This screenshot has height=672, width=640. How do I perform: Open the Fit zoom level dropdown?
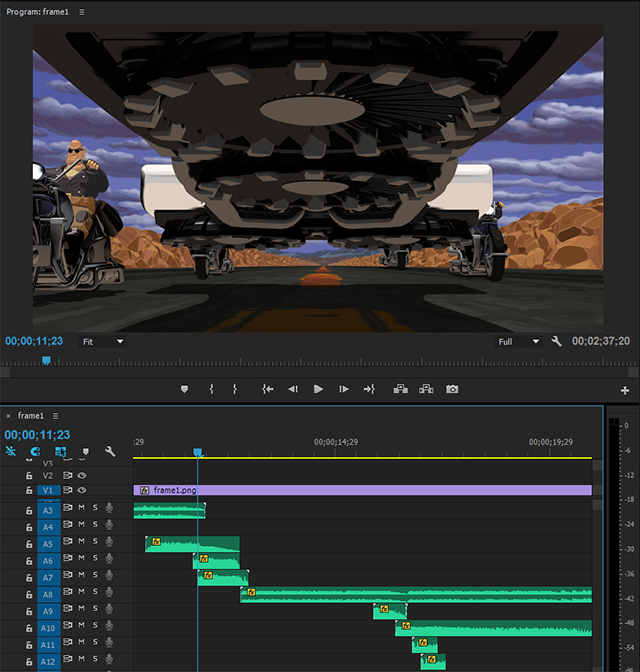pos(102,342)
